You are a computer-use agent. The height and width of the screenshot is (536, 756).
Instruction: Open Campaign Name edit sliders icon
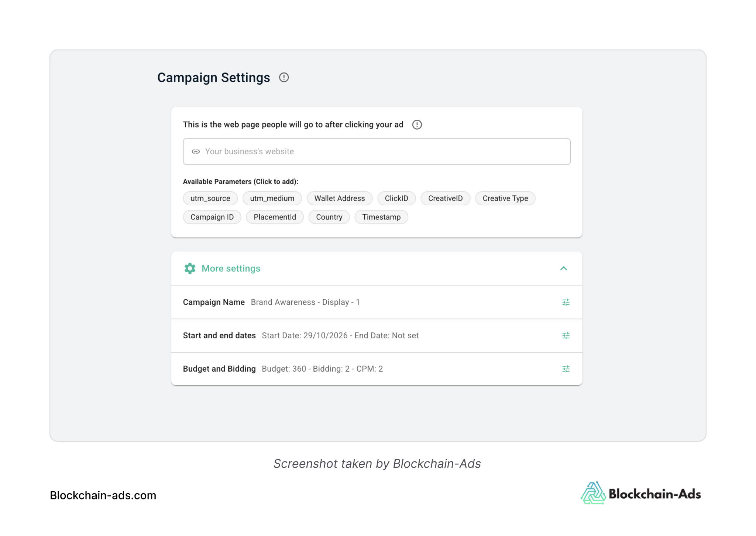click(566, 302)
